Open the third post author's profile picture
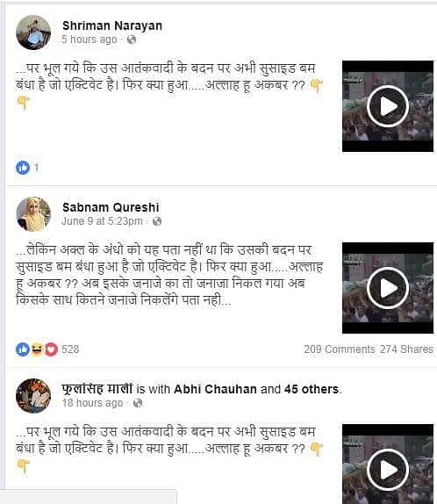Screen dimensions: 437x504 click(33, 396)
